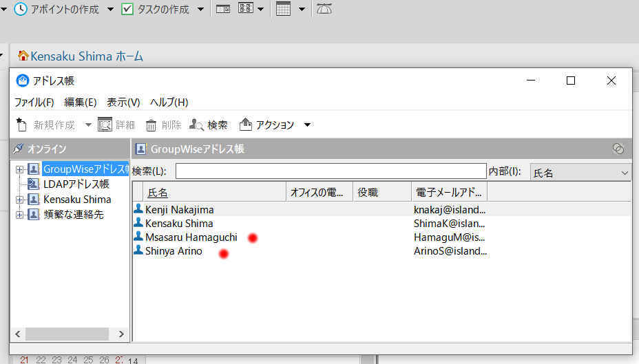Click the HamaguM@is... email cell

(x=449, y=237)
